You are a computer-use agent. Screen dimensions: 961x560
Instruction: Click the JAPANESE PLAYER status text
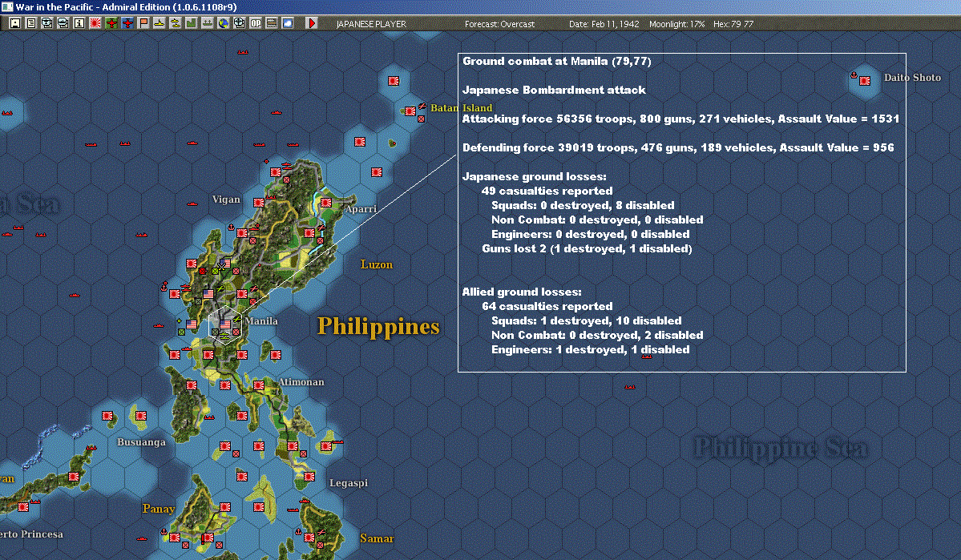tap(371, 24)
